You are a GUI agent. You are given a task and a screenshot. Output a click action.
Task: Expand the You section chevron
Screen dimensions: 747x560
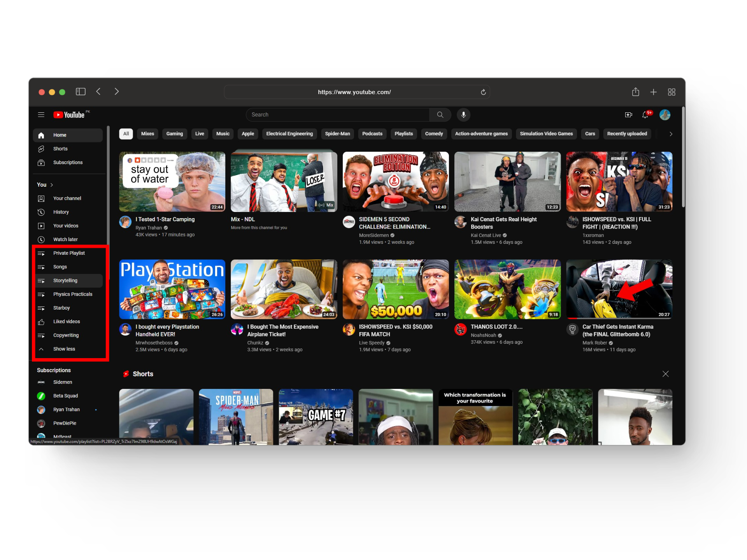[51, 185]
